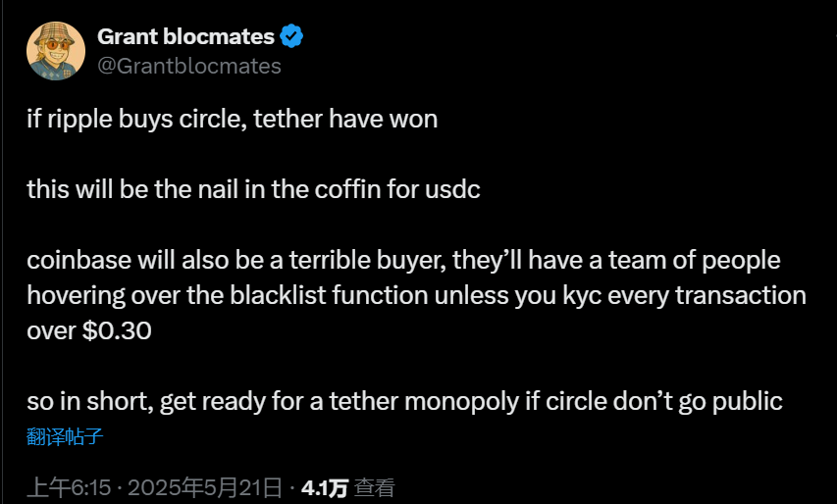Click the "over $0.30" text

click(x=89, y=330)
